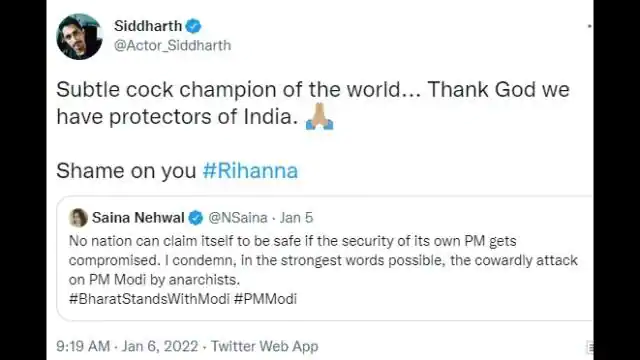This screenshot has height=360, width=640.
Task: Open the @NSaina handle
Action: click(238, 218)
